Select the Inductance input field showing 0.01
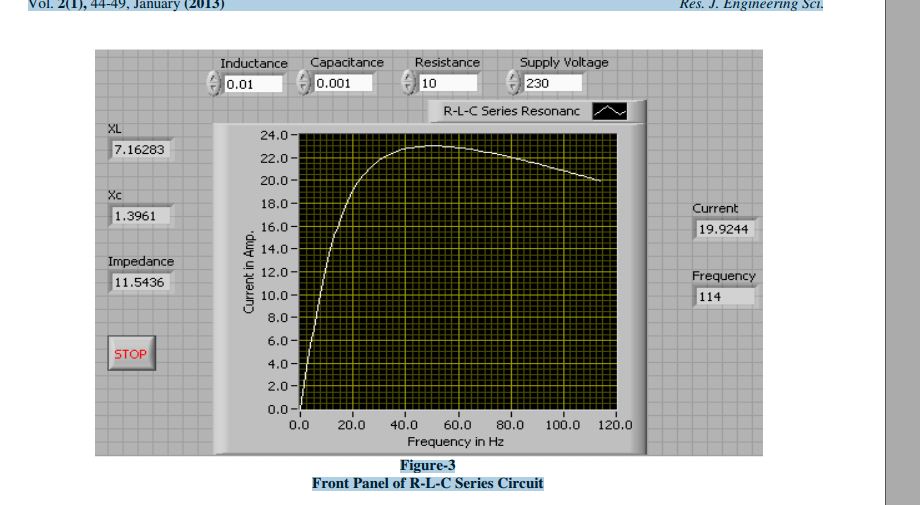This screenshot has width=920, height=505. pyautogui.click(x=253, y=84)
